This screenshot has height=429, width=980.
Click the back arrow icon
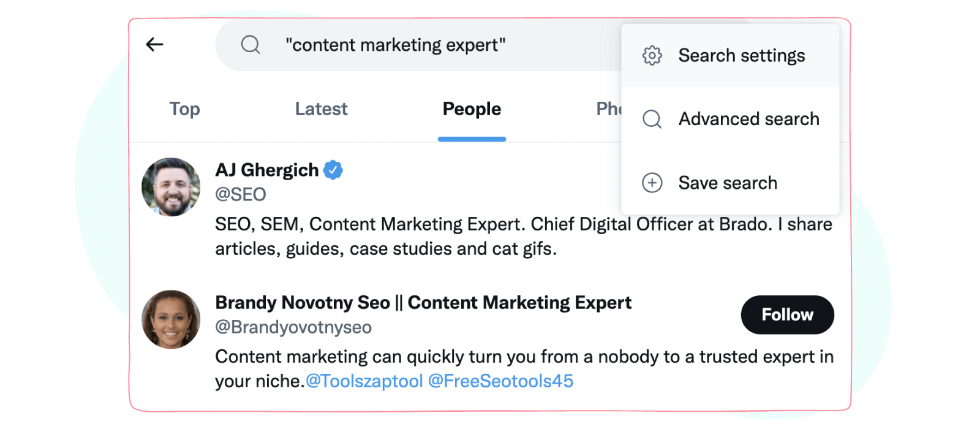pos(154,44)
